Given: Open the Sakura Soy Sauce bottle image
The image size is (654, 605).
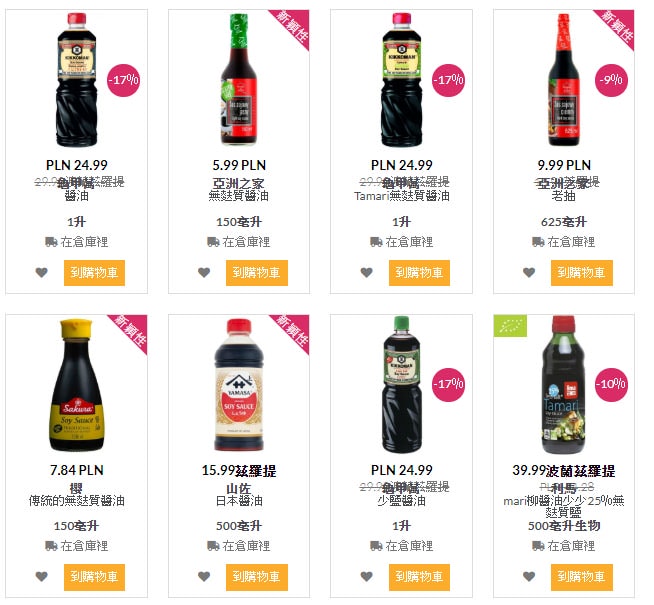Looking at the screenshot, I should click(76, 385).
